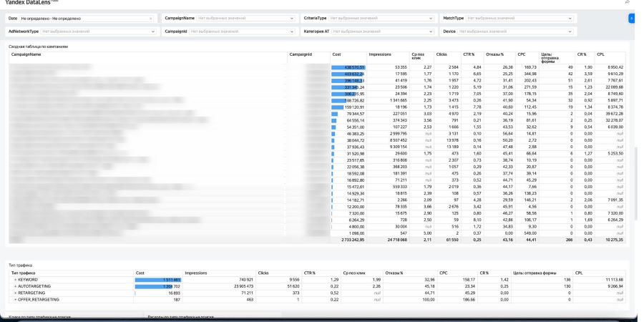Select the Impressions cell 1 341 665
The height and width of the screenshot is (322, 644).
click(x=388, y=100)
